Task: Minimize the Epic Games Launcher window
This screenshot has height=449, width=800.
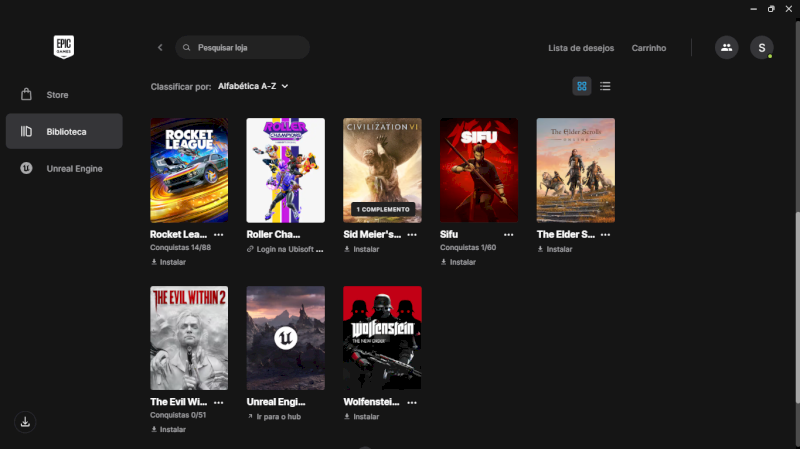Action: pos(754,9)
